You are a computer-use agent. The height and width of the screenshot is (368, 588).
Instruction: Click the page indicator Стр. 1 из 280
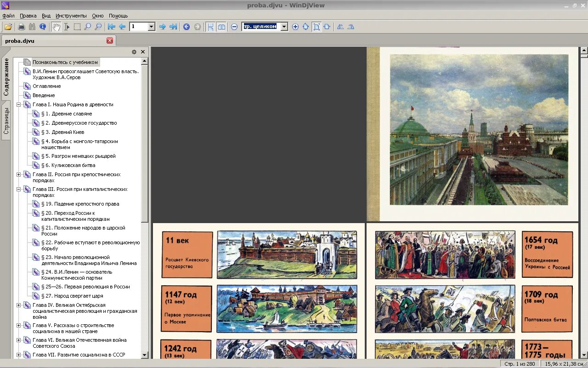click(x=520, y=364)
